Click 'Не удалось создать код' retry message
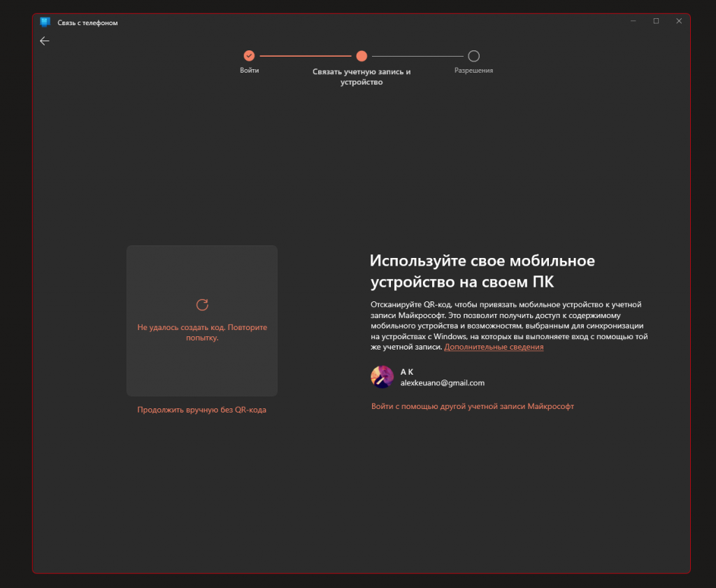This screenshot has width=716, height=588. coord(202,332)
